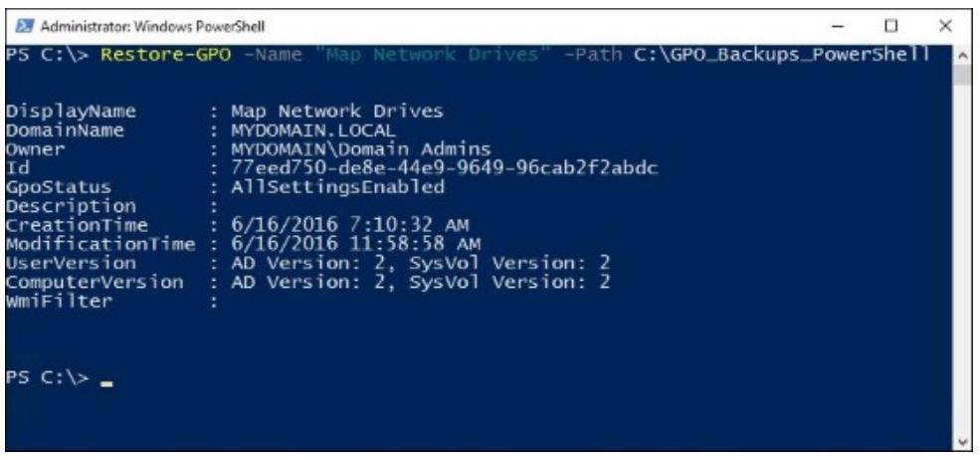Screen dimensions: 980x460
Task: Minimize the PowerShell window
Action: (x=838, y=26)
